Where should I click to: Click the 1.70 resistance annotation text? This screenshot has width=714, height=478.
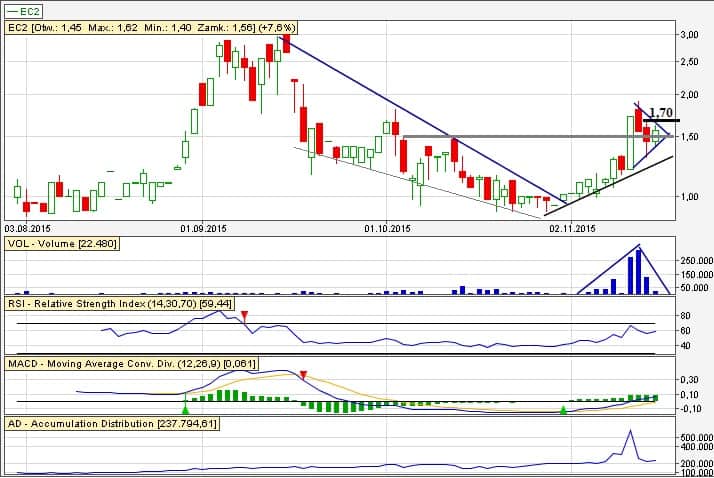click(x=660, y=113)
